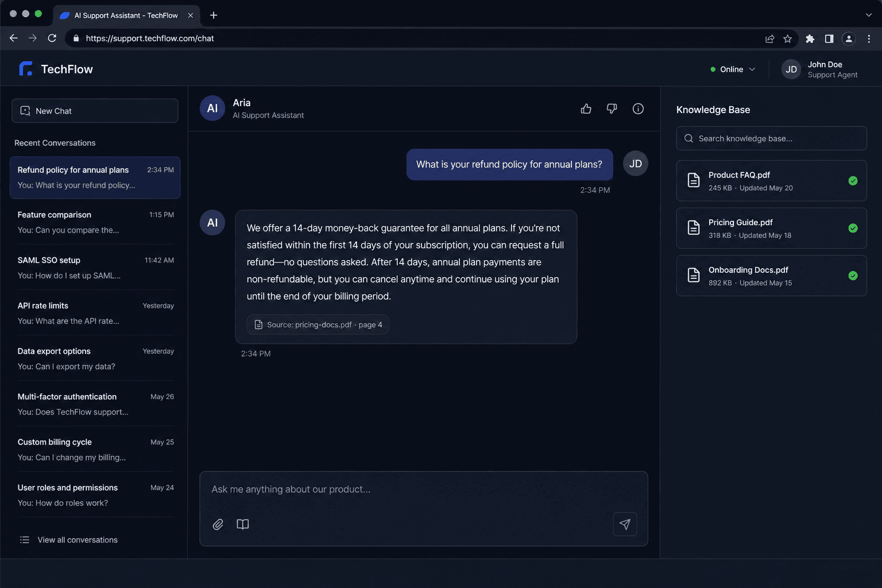
Task: Click the browser address bar URL
Action: point(150,38)
